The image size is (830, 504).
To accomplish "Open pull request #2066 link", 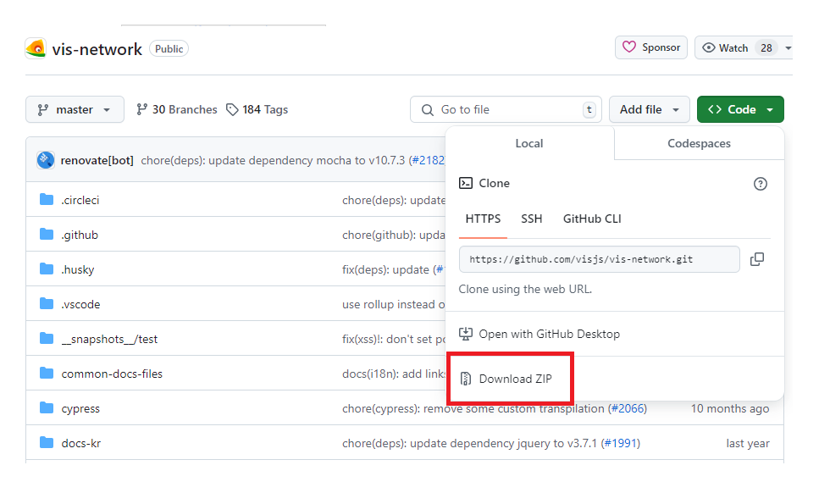I will coord(628,408).
